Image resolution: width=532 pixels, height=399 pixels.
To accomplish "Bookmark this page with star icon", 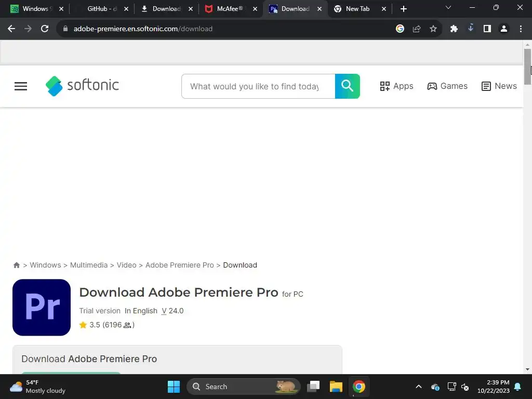I will 433,29.
